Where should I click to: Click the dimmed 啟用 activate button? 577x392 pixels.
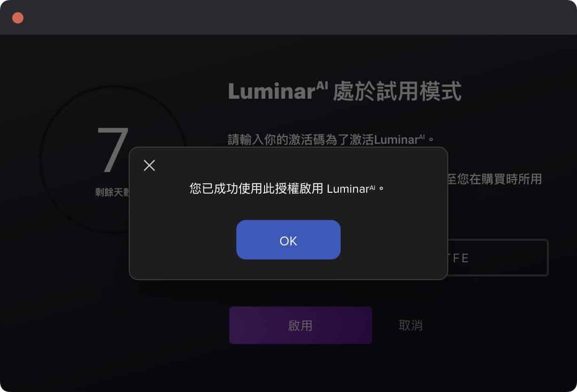tap(301, 325)
